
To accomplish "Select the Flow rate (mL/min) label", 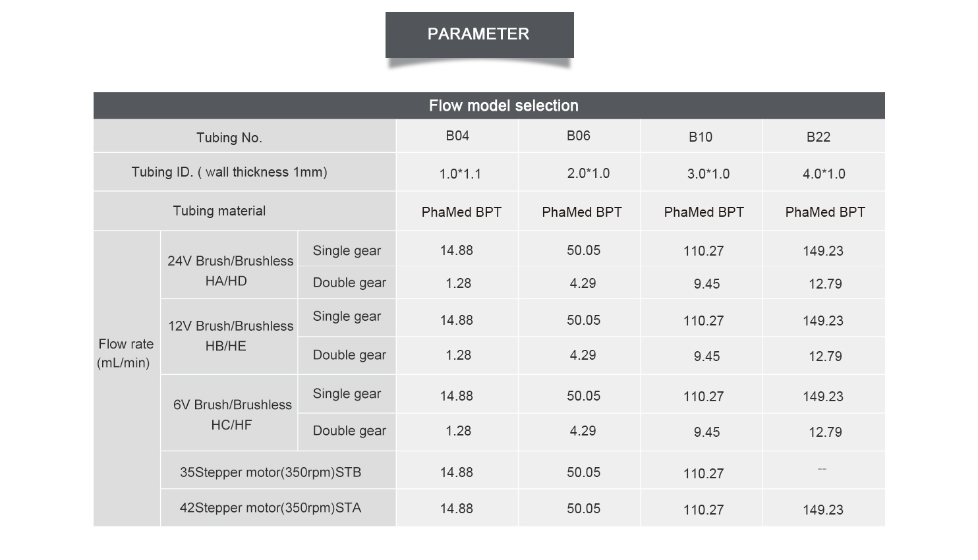I will tap(125, 353).
